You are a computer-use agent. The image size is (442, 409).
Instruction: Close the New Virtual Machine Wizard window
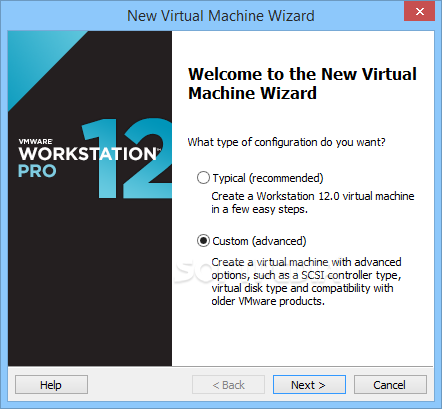tap(420, 12)
